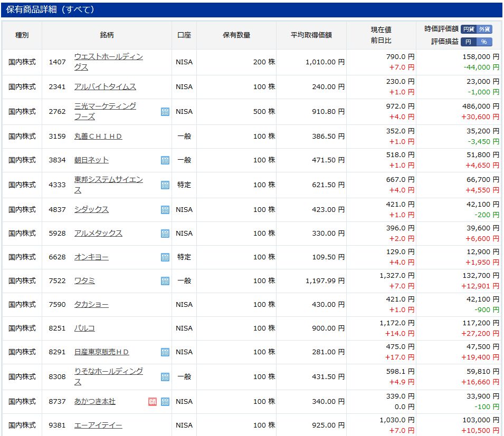The width and height of the screenshot is (504, 436).
Task: Click the 保有商品詳細（すべて） title
Action: 50,9
